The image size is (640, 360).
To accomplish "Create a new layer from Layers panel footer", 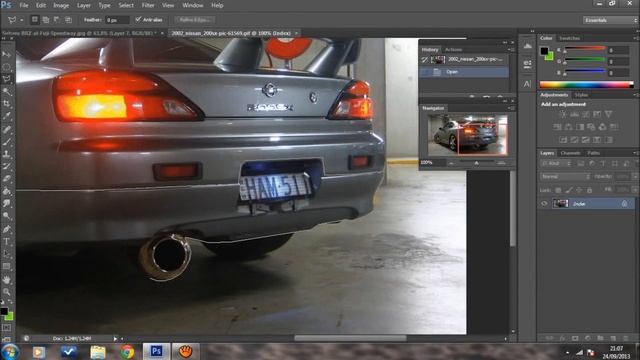I will (x=613, y=338).
